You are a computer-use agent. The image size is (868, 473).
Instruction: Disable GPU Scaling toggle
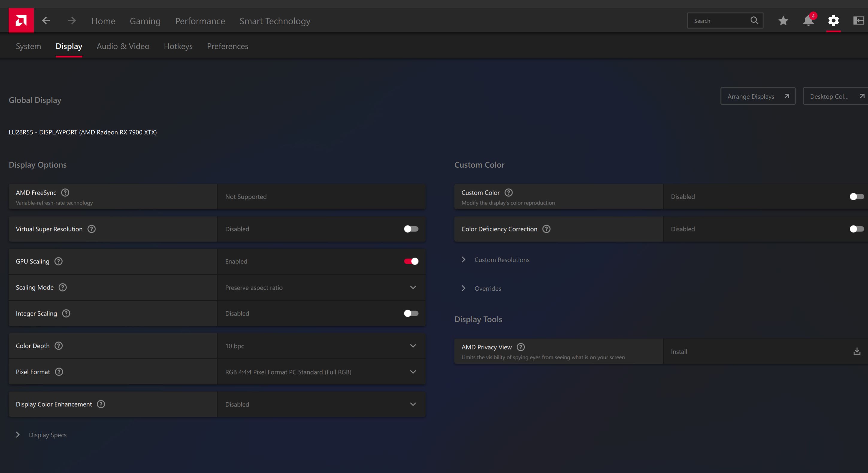tap(411, 261)
